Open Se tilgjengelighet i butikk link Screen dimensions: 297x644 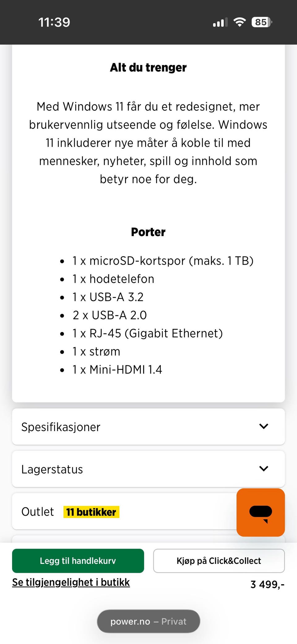(71, 582)
